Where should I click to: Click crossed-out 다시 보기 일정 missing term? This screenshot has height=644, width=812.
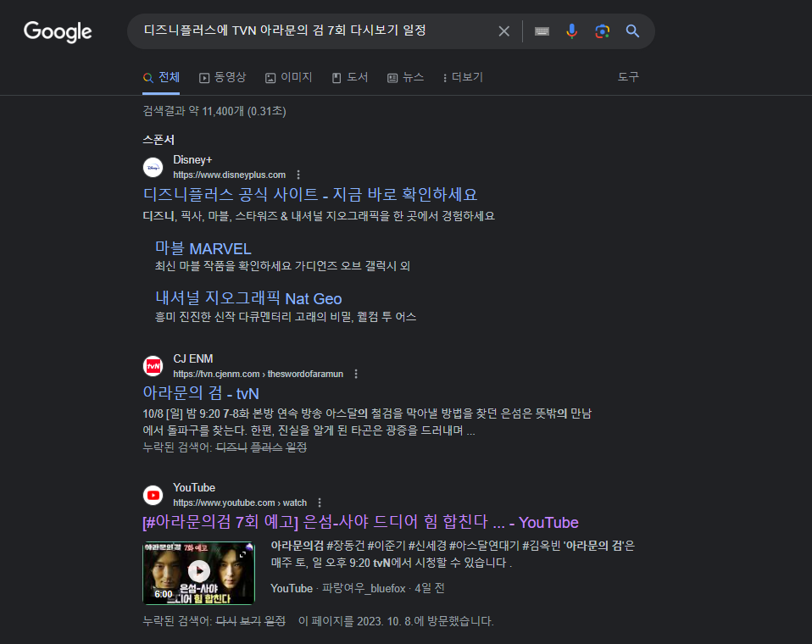click(x=250, y=621)
